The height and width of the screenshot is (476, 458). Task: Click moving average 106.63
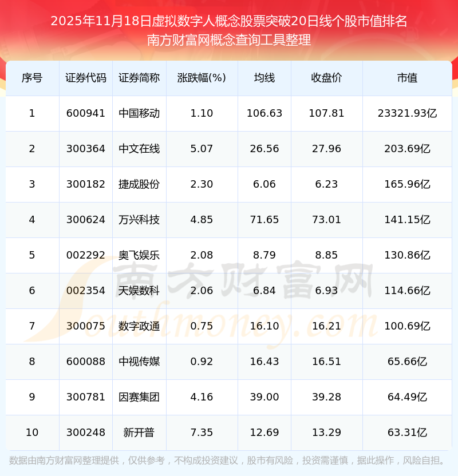pyautogui.click(x=264, y=113)
